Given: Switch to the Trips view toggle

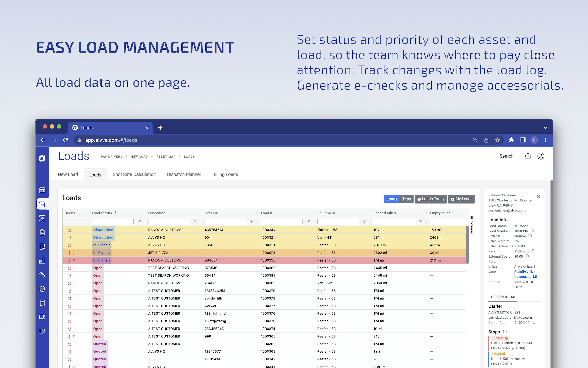Looking at the screenshot, I should point(406,199).
